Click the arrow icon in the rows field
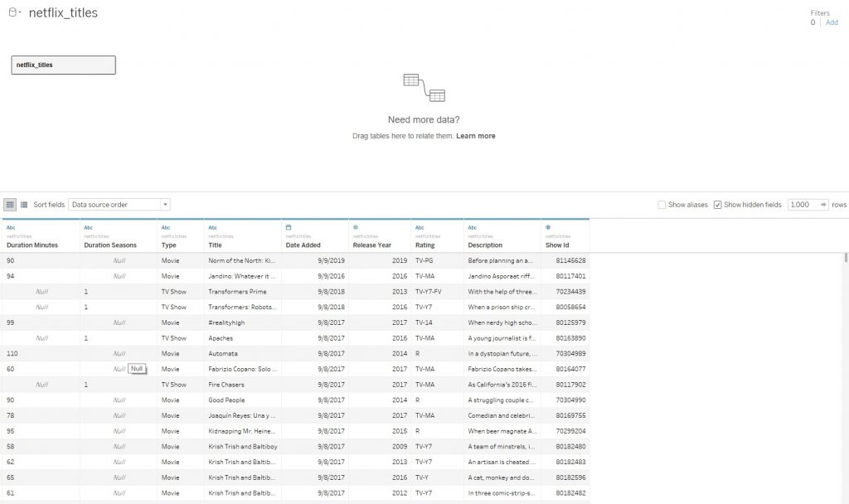Screen dimensions: 849x504 click(823, 205)
